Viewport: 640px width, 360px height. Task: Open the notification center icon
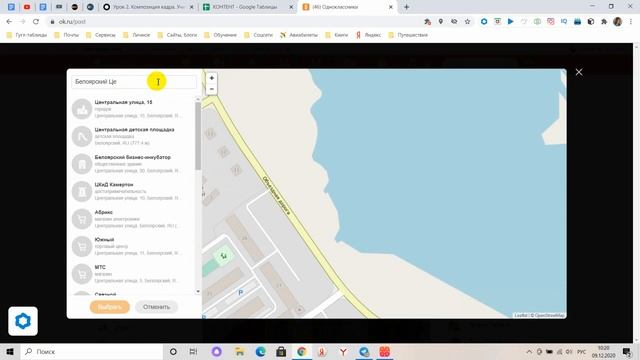click(x=627, y=352)
